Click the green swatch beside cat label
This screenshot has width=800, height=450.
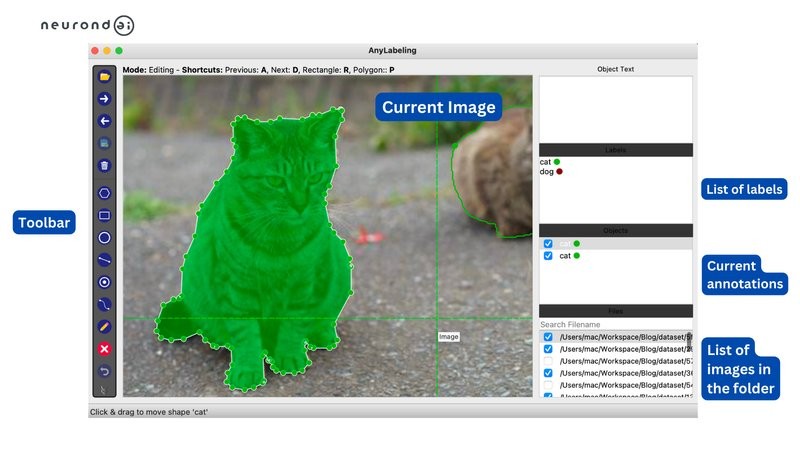click(x=557, y=162)
